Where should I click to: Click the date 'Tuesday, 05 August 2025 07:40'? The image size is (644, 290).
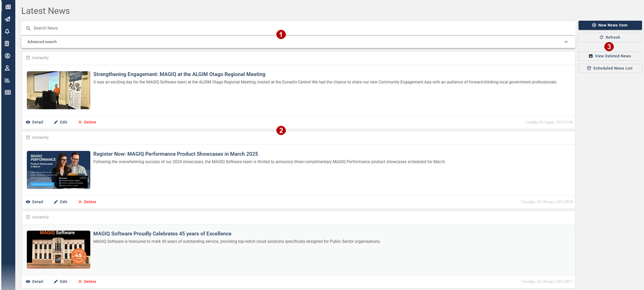pyautogui.click(x=549, y=122)
